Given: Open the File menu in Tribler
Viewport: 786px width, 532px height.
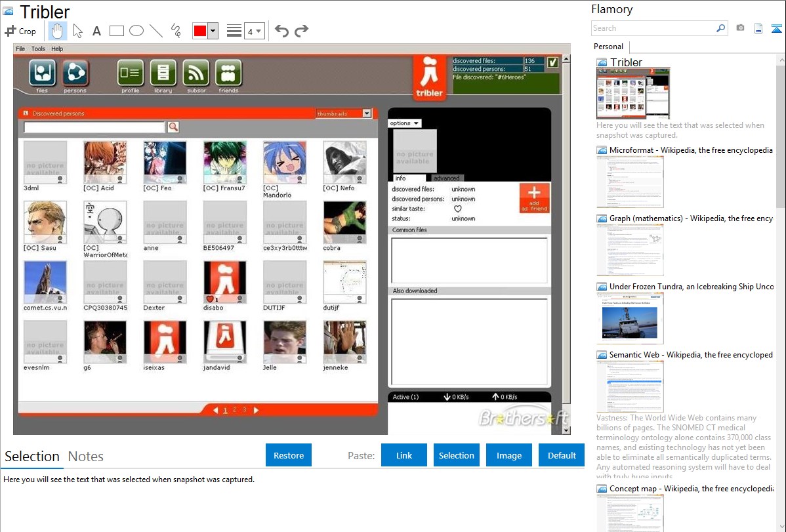Looking at the screenshot, I should coord(20,49).
